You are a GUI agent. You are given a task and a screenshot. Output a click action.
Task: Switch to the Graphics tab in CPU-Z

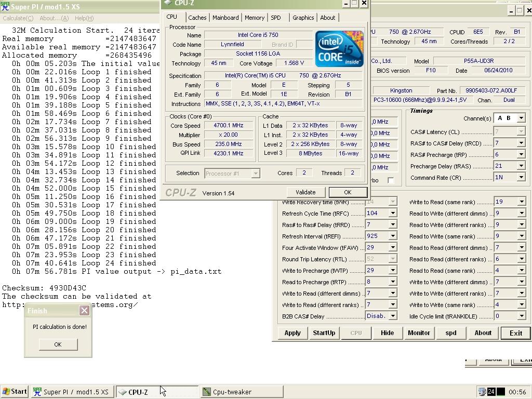pyautogui.click(x=303, y=18)
